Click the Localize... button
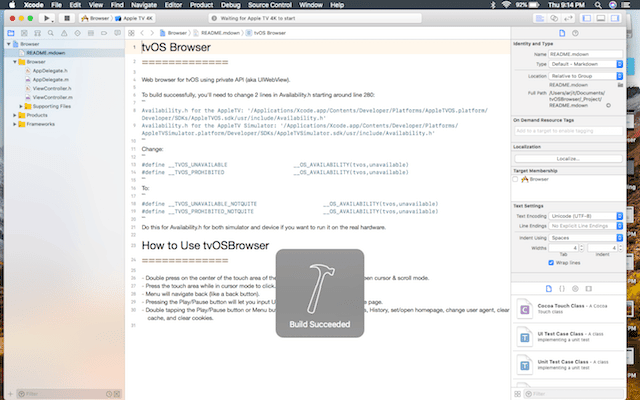 [568, 158]
